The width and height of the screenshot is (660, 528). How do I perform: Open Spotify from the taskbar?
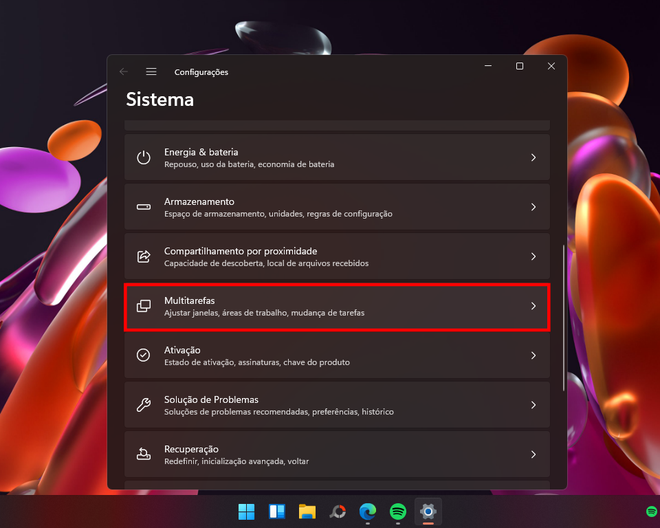pos(398,512)
